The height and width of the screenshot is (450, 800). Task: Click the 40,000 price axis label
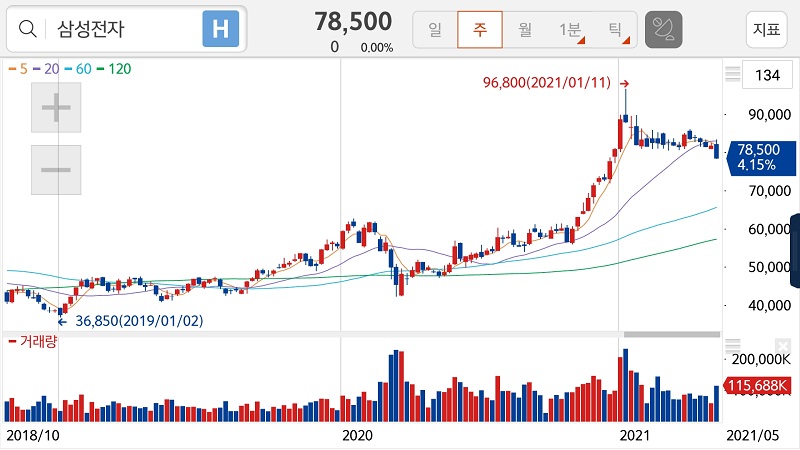pyautogui.click(x=769, y=306)
